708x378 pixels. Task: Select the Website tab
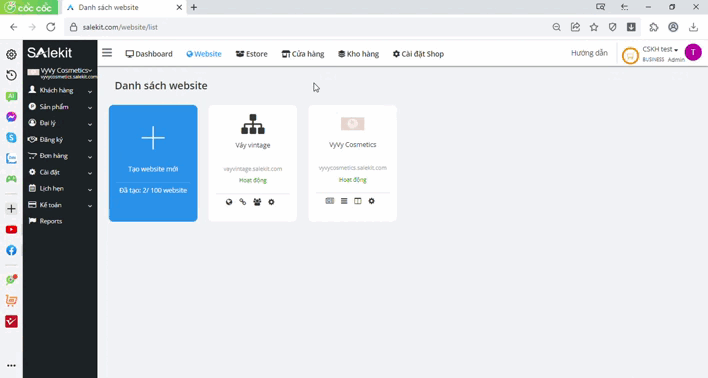pos(204,54)
